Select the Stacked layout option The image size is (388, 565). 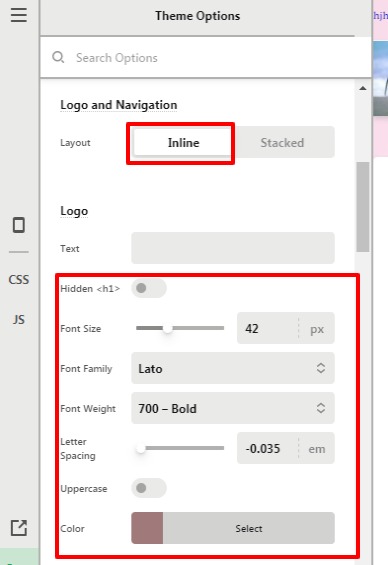(282, 143)
